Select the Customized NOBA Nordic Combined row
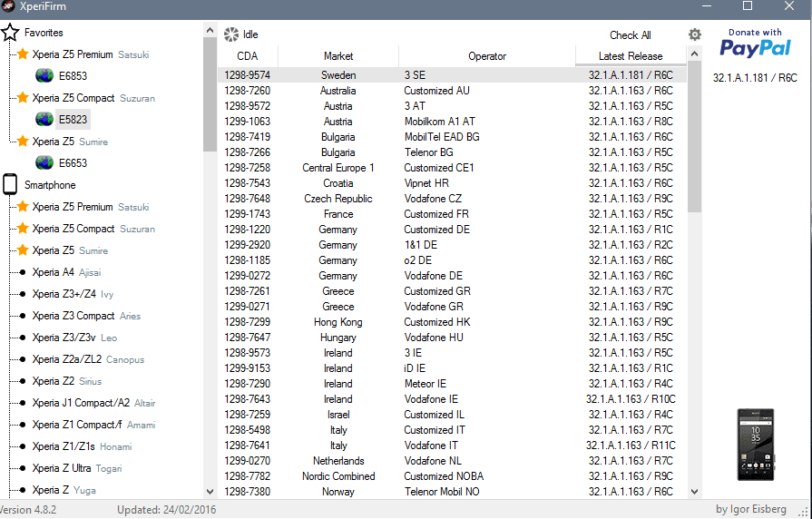This screenshot has width=812, height=519. (x=452, y=476)
